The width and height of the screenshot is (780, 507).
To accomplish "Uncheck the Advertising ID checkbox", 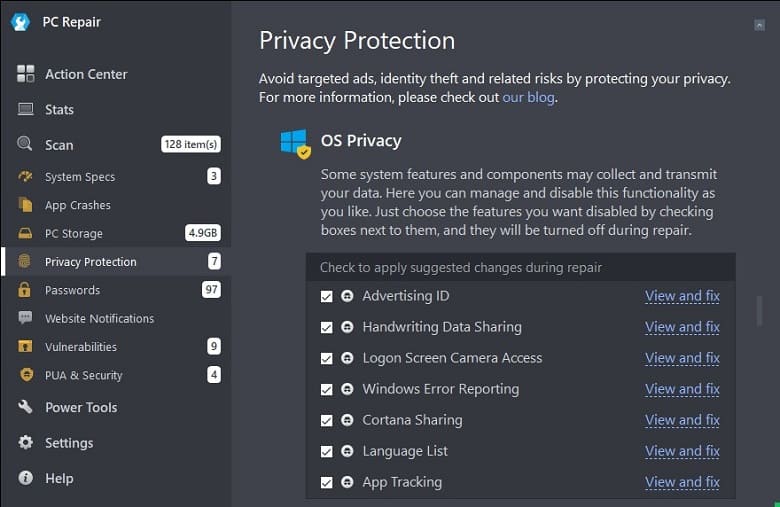I will pyautogui.click(x=326, y=297).
